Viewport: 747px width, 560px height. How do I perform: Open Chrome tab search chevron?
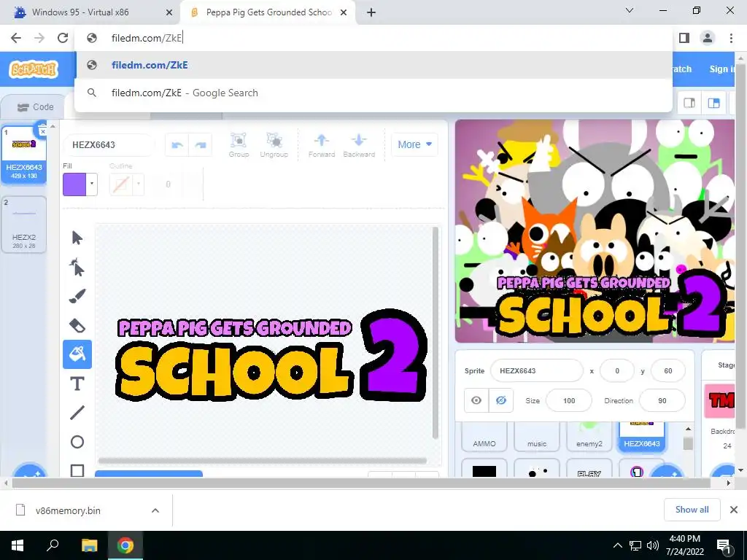[630, 10]
